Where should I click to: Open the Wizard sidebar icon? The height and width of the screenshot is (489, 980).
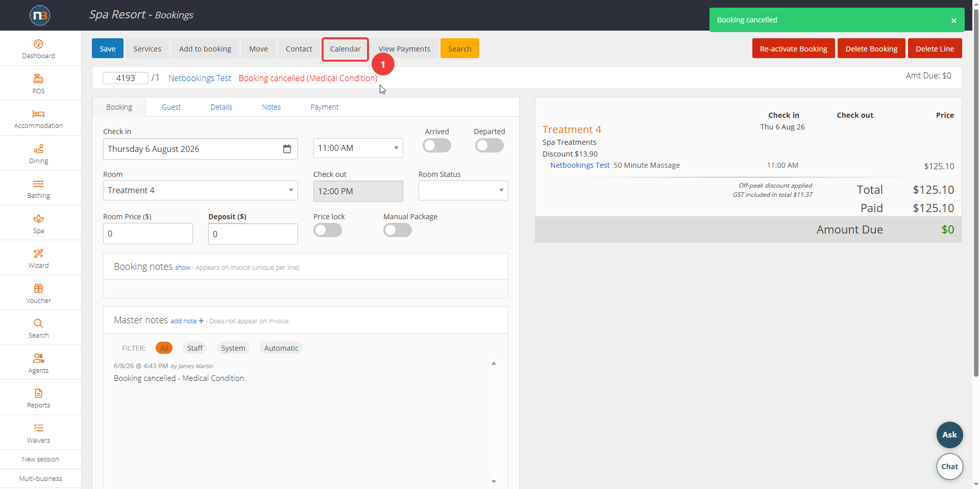38,253
